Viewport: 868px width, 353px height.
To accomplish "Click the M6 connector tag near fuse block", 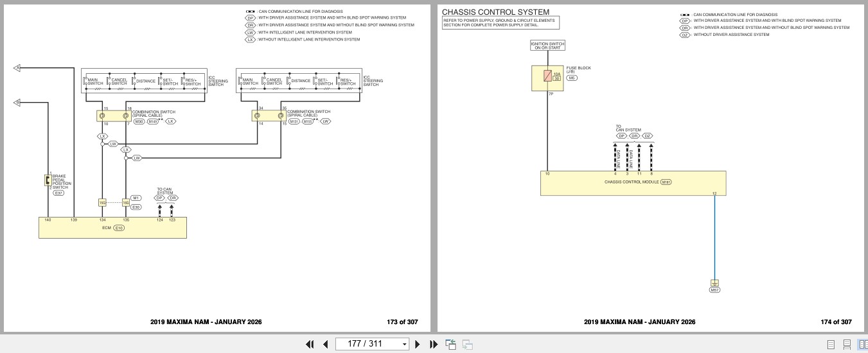I will (x=572, y=78).
